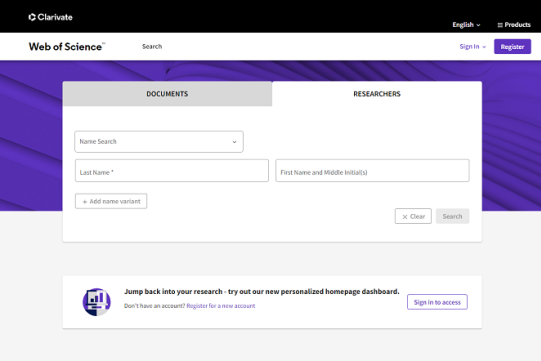Image resolution: width=541 pixels, height=361 pixels.
Task: Open Register for a new account link
Action: click(221, 306)
